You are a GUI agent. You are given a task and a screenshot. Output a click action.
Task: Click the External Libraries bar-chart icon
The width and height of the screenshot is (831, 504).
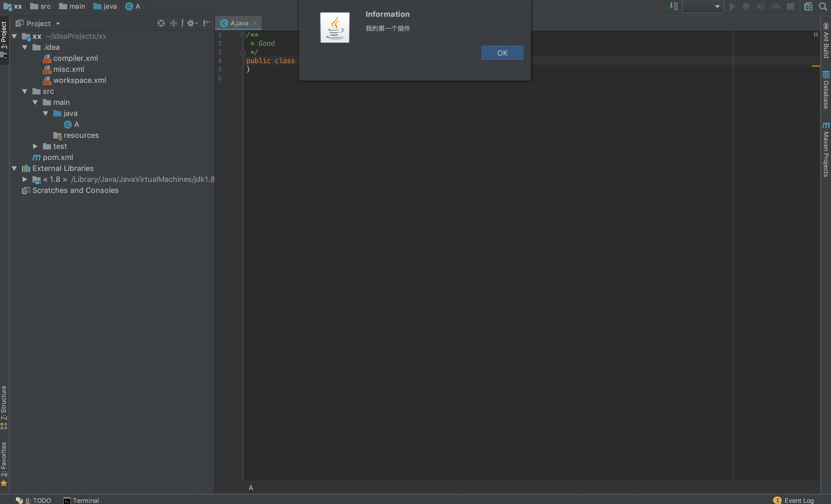tap(26, 169)
